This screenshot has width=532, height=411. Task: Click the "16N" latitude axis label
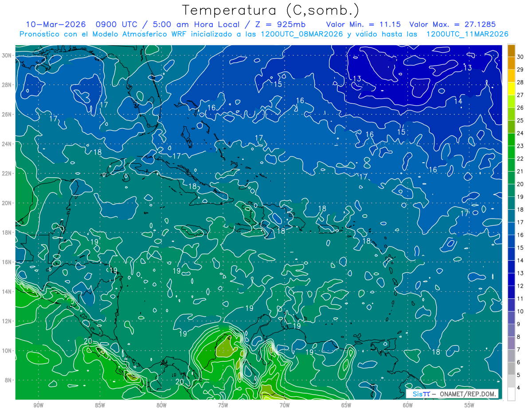point(8,262)
